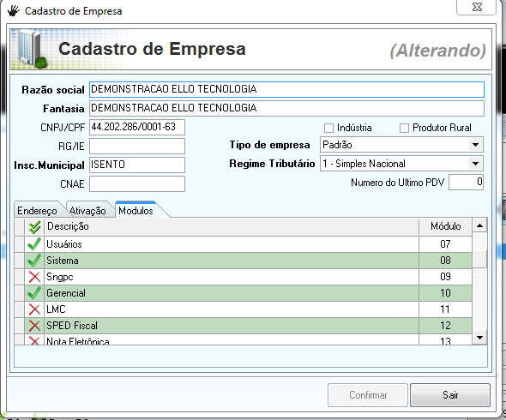Click module number 09 cell

click(x=445, y=277)
